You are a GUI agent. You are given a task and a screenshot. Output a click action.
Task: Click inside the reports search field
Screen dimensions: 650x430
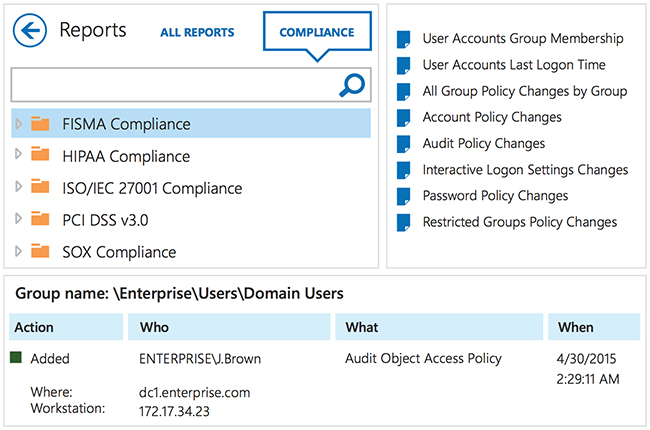click(170, 85)
